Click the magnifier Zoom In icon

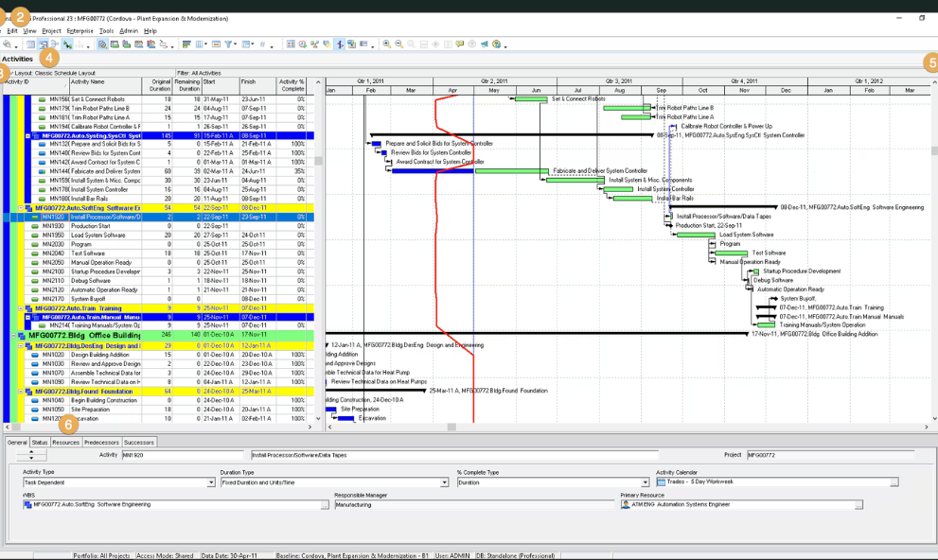click(x=387, y=44)
